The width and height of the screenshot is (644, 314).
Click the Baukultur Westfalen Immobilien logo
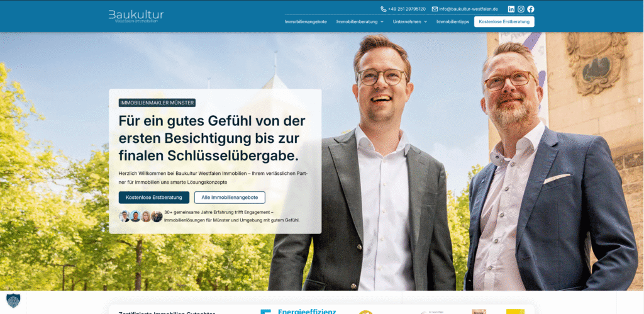(x=136, y=16)
